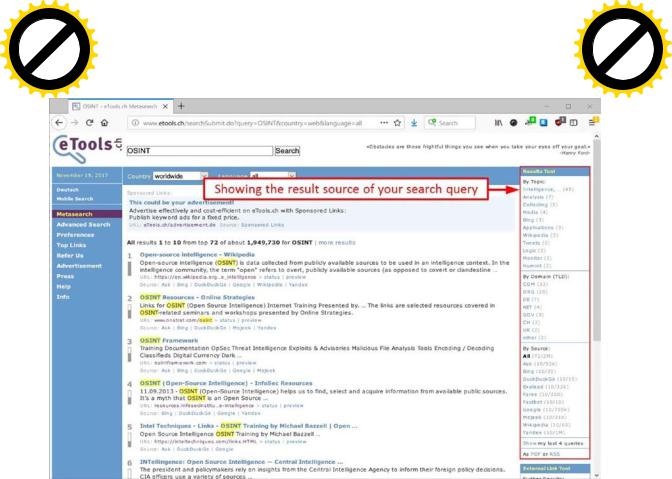The height and width of the screenshot is (479, 672).
Task: Filter results by domain GOV
Action: [x=533, y=315]
